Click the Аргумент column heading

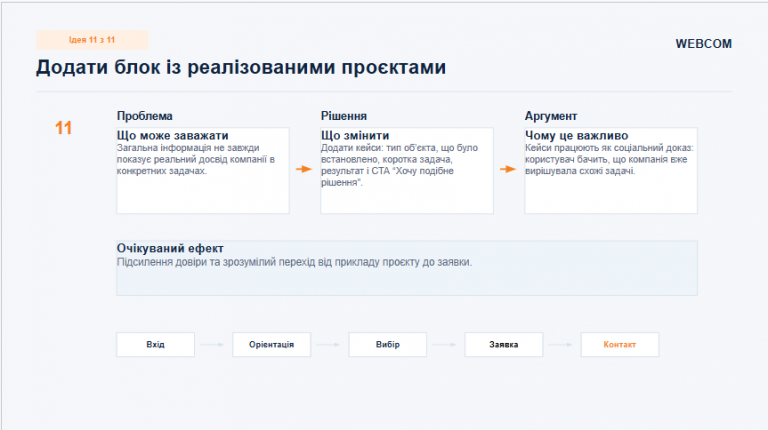coord(551,116)
